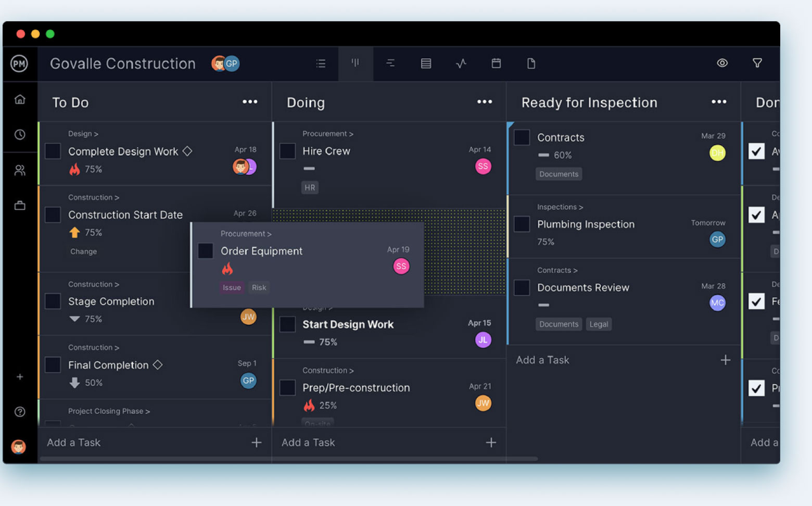
Task: Select the Calendar view icon
Action: [496, 63]
